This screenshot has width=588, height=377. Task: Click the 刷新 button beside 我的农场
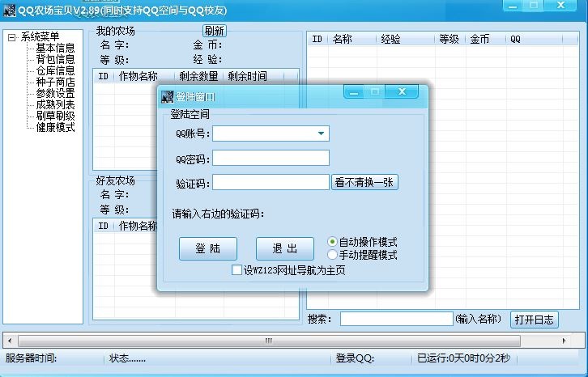(x=214, y=31)
